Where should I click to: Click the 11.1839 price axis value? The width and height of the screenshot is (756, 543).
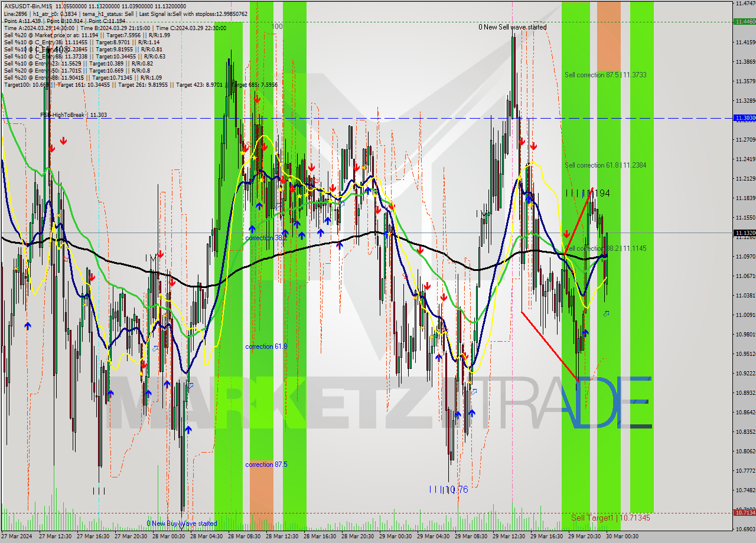[746, 198]
